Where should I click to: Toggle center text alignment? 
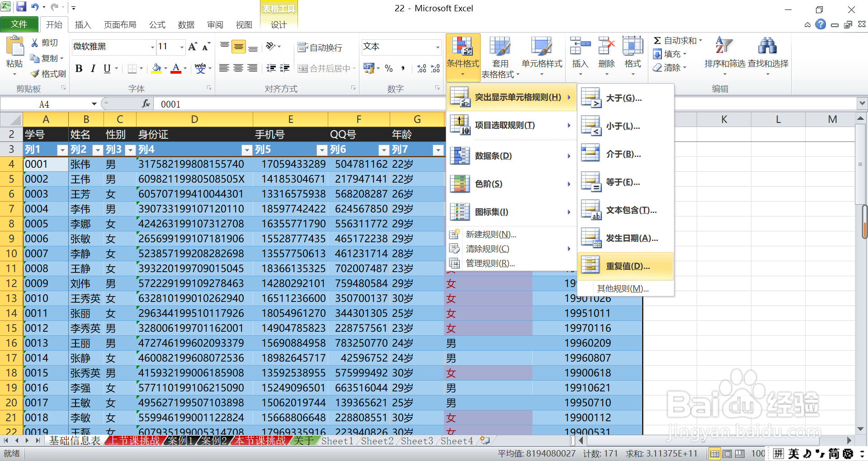coord(238,68)
